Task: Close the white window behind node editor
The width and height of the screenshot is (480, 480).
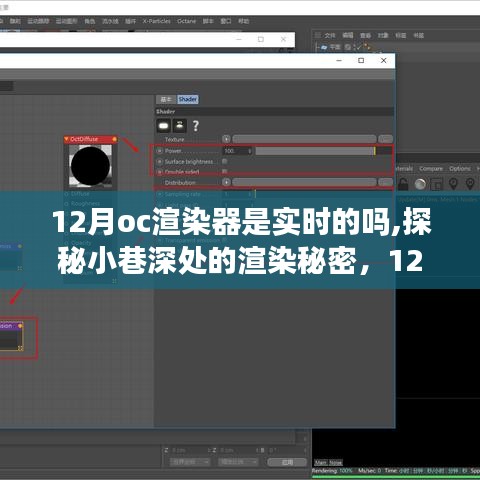Action: 283,39
